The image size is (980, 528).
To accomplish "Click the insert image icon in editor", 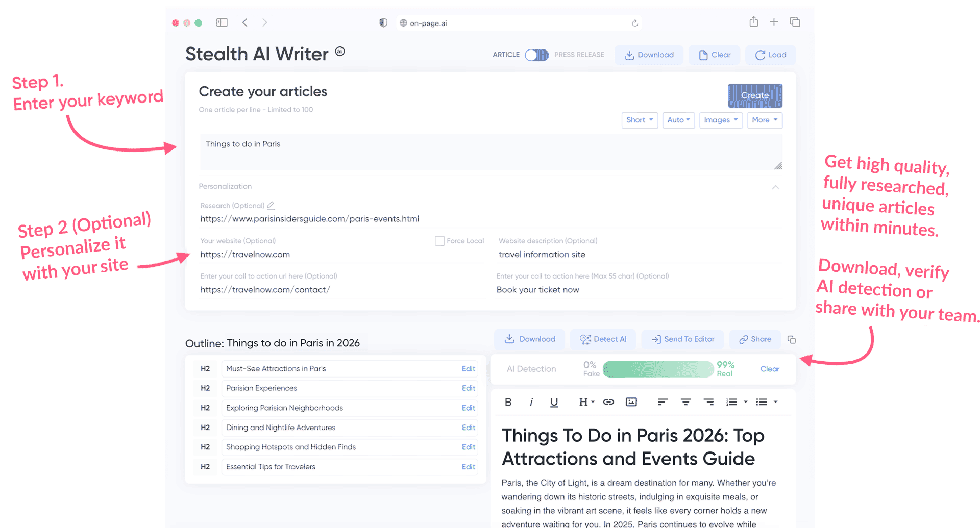I will click(x=631, y=402).
